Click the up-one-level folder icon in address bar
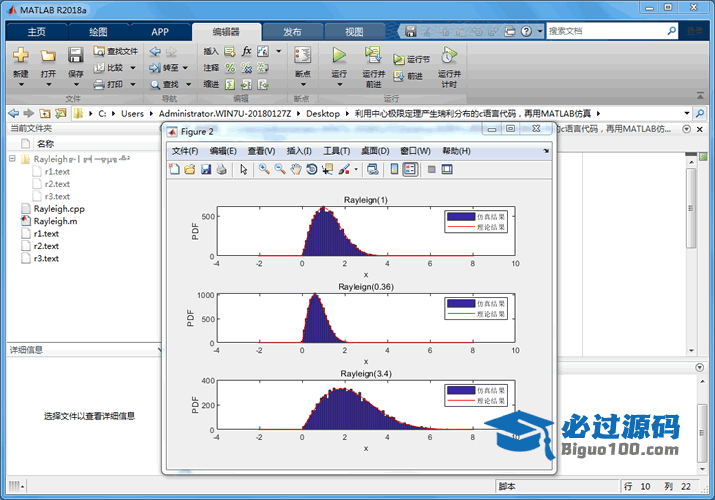The image size is (715, 500). [x=44, y=113]
